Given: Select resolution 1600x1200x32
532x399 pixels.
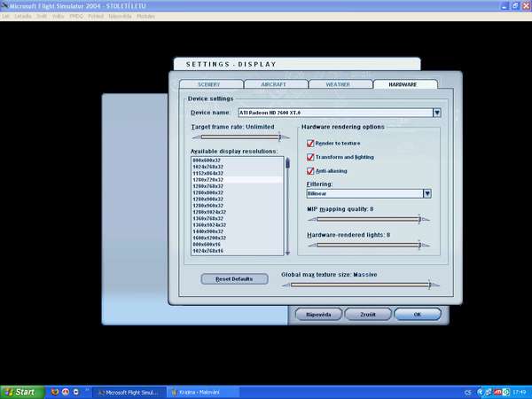Looking at the screenshot, I should pyautogui.click(x=237, y=238).
